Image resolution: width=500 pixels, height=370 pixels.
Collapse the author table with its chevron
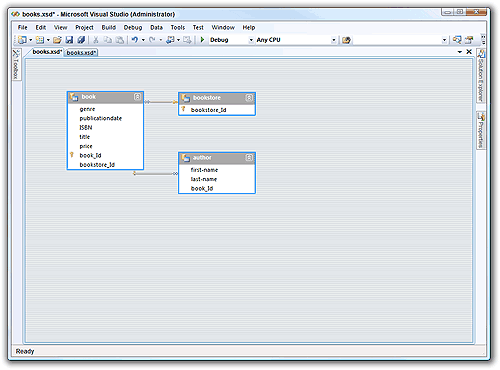click(x=249, y=158)
